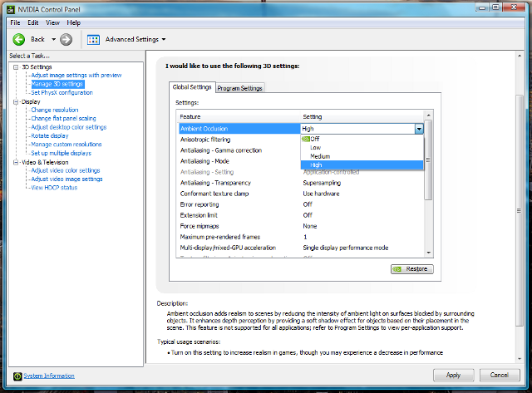Select Set PhysX configuration task
Image resolution: width=532 pixels, height=393 pixels.
62,92
